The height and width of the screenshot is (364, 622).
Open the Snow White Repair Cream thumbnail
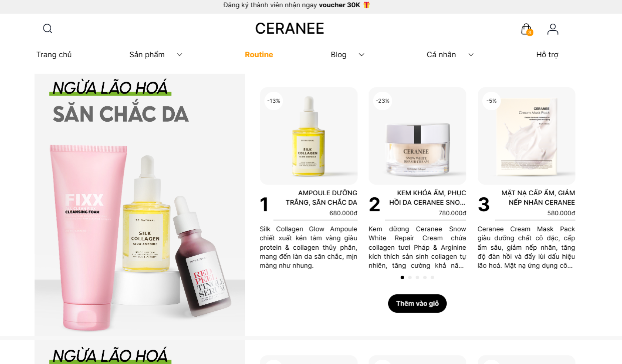pos(417,136)
